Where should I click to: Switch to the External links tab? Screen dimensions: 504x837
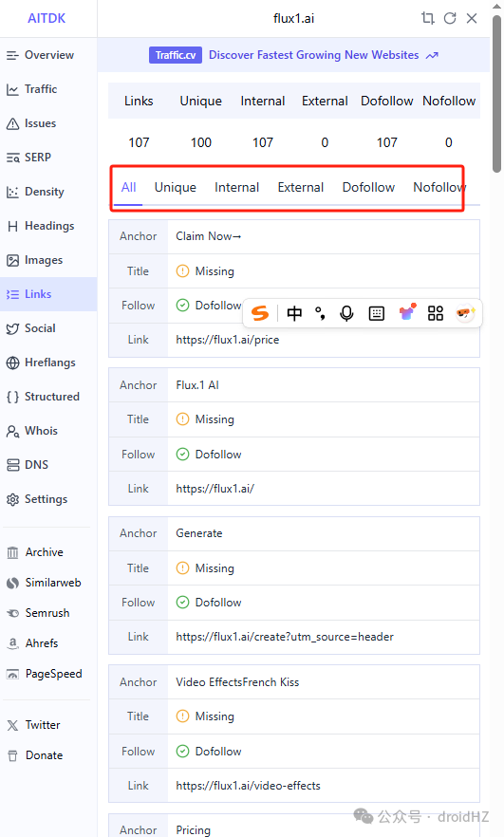click(301, 187)
